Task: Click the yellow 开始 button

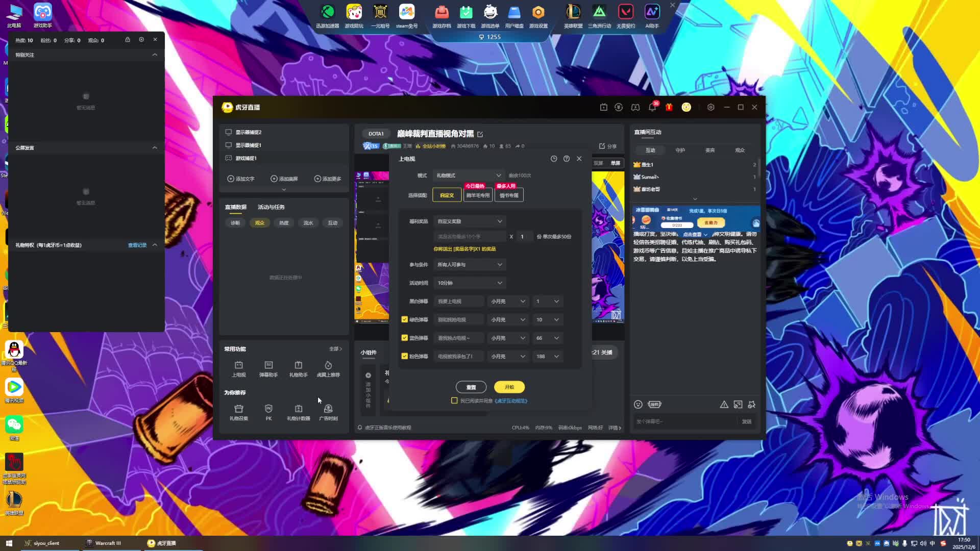Action: [x=509, y=387]
